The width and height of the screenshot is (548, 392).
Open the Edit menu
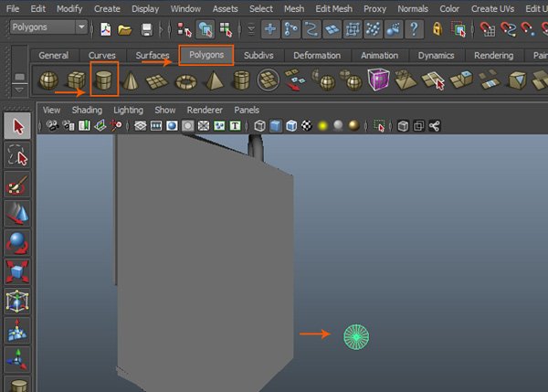tap(37, 8)
